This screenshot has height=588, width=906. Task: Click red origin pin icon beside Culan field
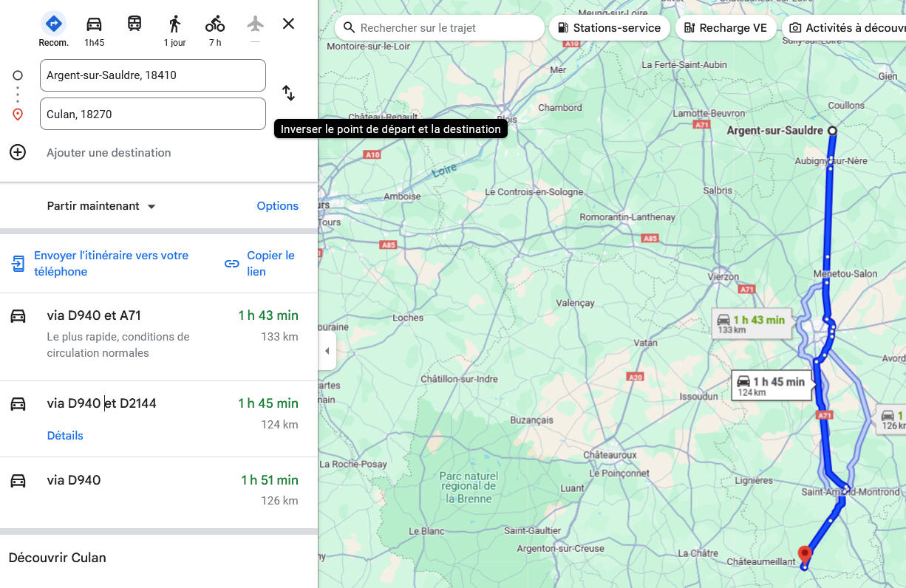18,114
